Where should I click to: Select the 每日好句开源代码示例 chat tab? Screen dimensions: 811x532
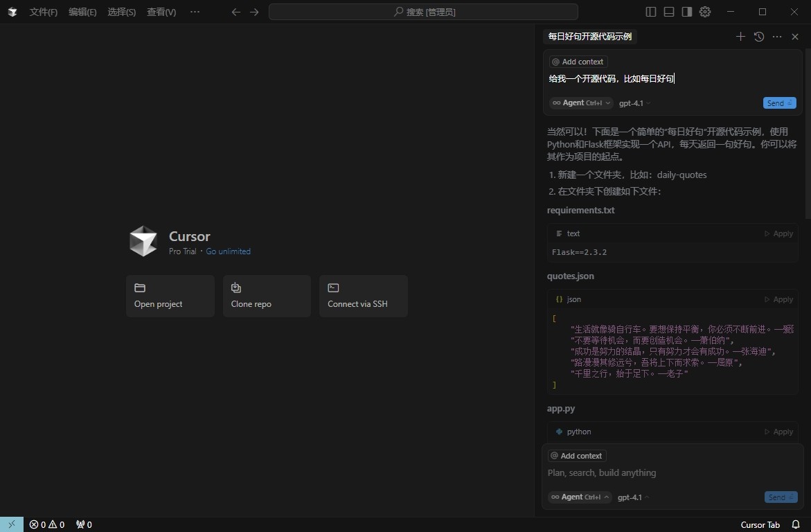pyautogui.click(x=589, y=36)
